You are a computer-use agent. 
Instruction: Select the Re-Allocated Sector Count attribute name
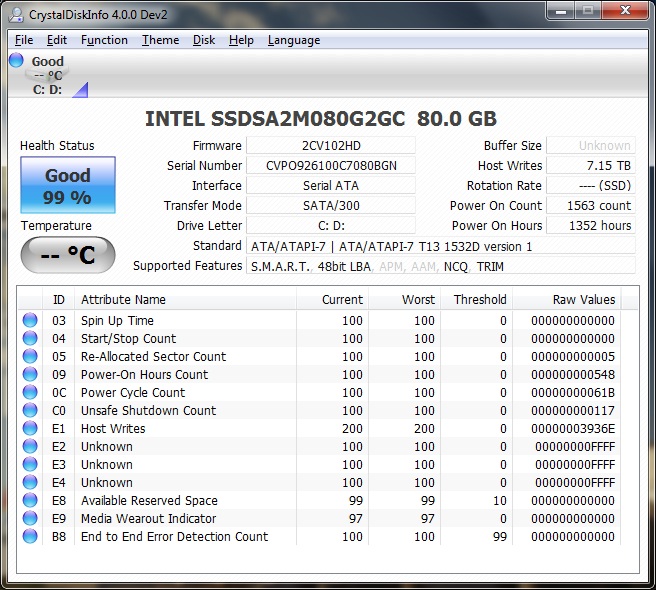[153, 357]
